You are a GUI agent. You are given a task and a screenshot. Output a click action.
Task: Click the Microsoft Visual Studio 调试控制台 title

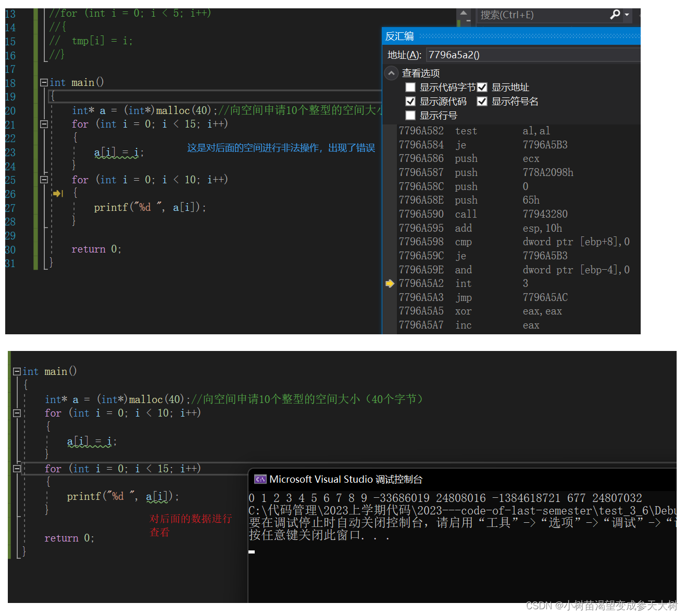346,479
